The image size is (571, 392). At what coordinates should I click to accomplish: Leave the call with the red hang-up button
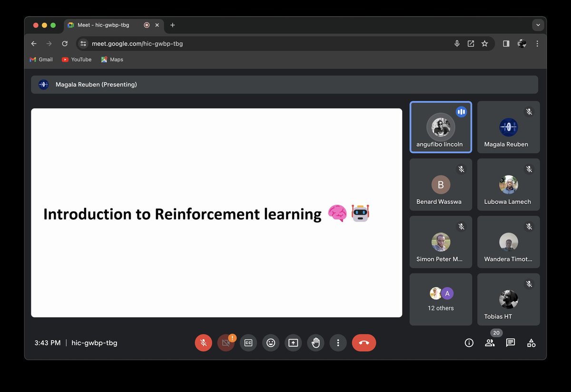(x=364, y=343)
